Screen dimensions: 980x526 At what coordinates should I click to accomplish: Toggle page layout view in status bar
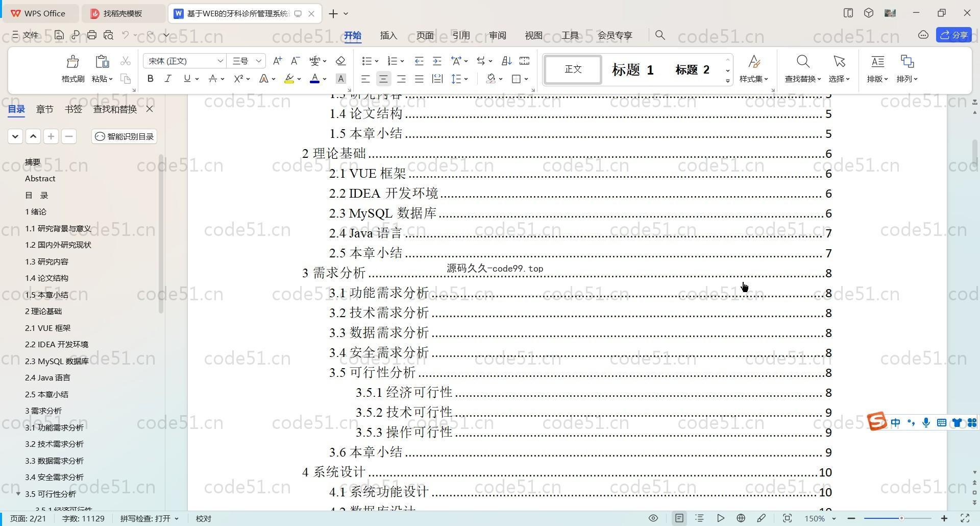[x=679, y=518]
